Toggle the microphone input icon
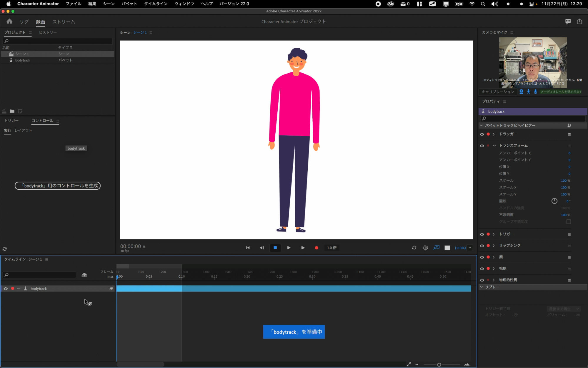588x368 pixels. [x=535, y=92]
